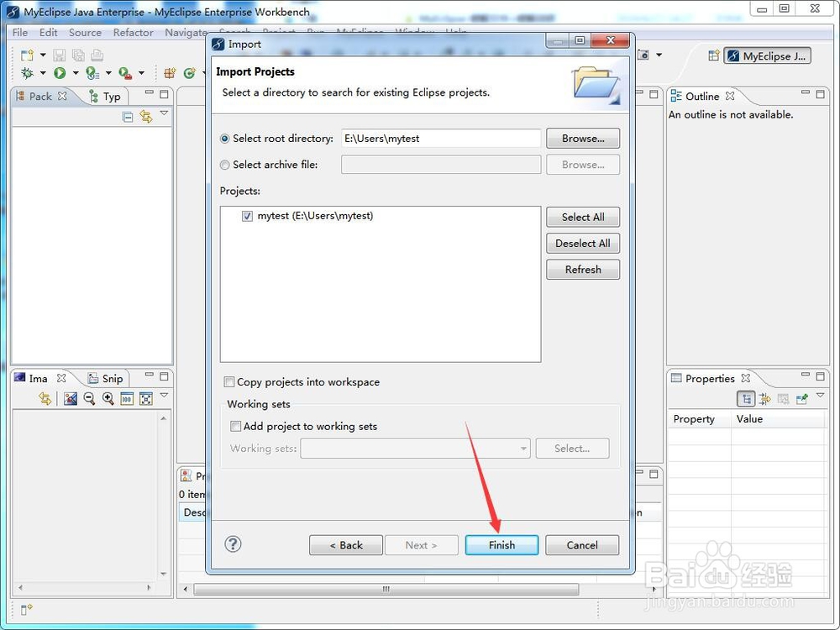Open the External Tools dropdown arrow

click(x=141, y=73)
